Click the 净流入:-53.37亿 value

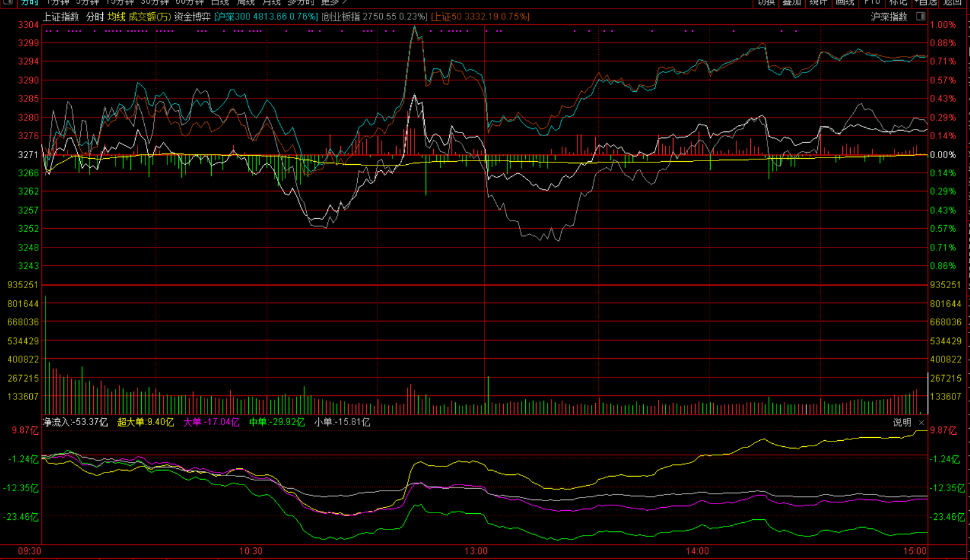tap(75, 422)
